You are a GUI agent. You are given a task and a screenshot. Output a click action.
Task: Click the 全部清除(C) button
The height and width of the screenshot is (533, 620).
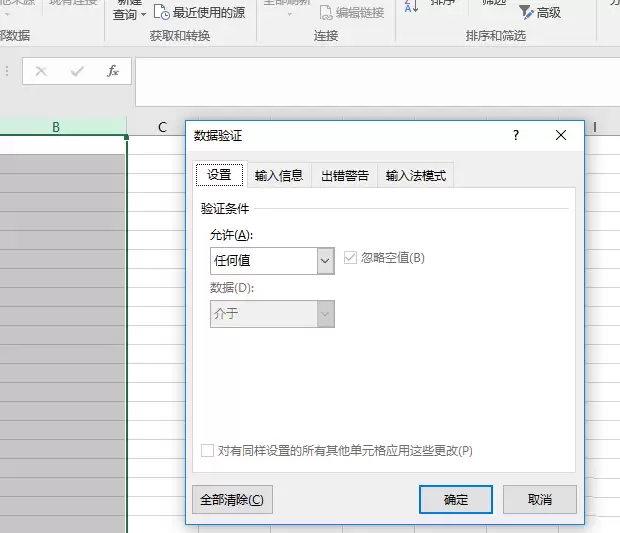[x=232, y=499]
